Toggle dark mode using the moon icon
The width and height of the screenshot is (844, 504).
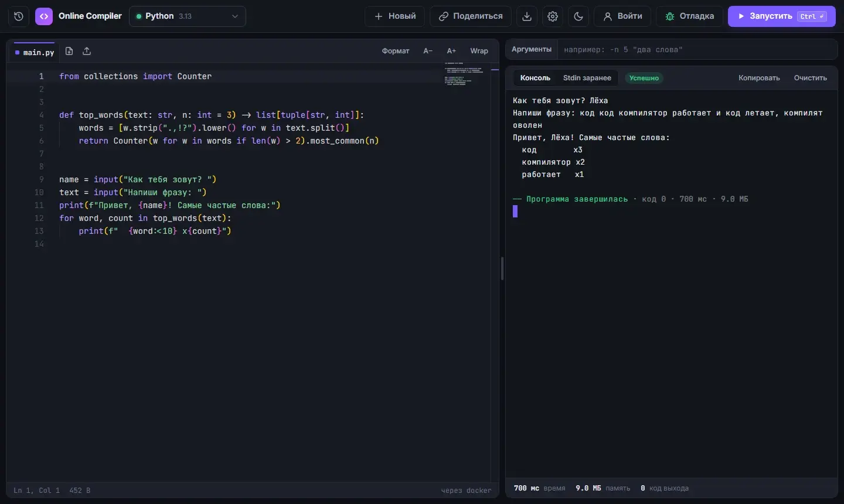578,16
